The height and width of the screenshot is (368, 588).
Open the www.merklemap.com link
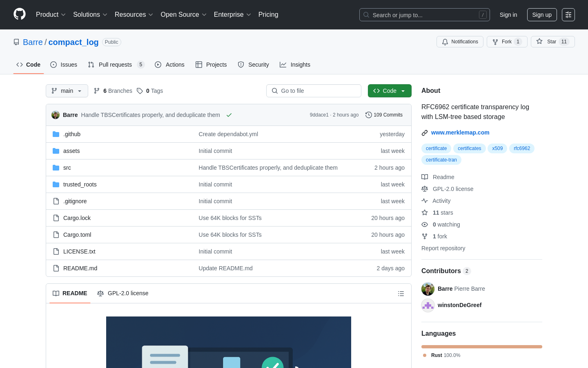[x=460, y=132]
